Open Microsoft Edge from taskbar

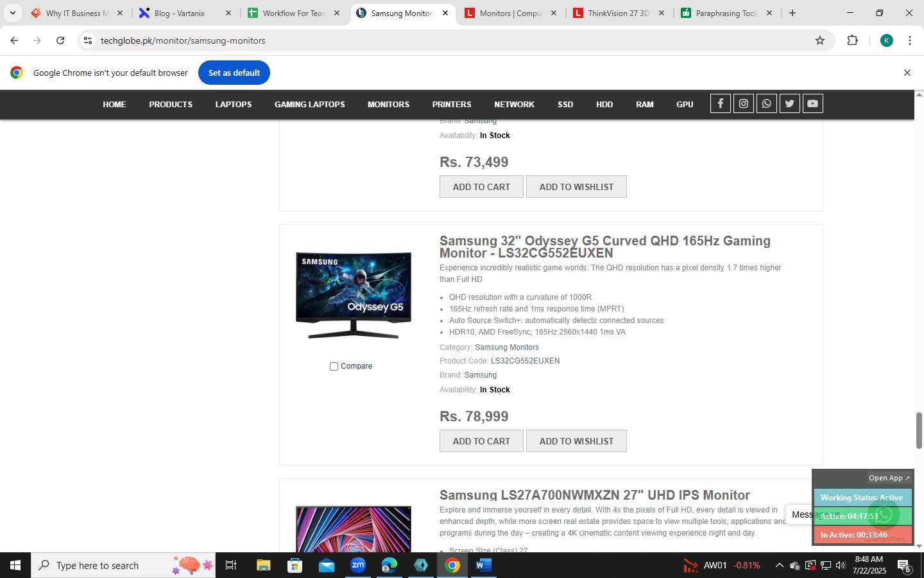click(x=389, y=565)
